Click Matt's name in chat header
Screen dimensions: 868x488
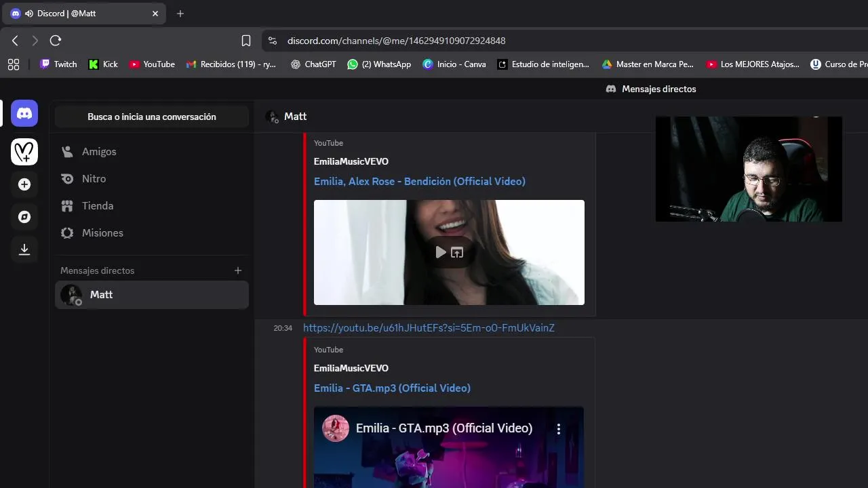point(296,117)
